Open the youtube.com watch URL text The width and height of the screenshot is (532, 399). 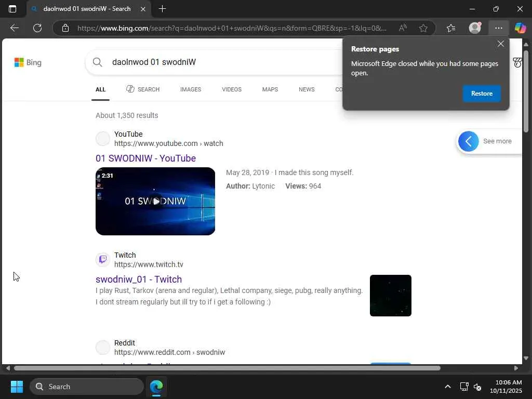169,143
